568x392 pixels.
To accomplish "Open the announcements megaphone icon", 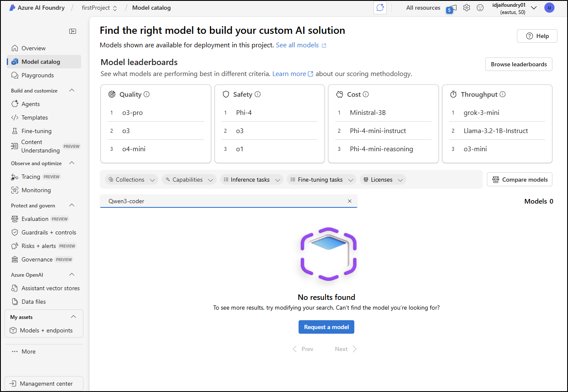I will click(451, 8).
